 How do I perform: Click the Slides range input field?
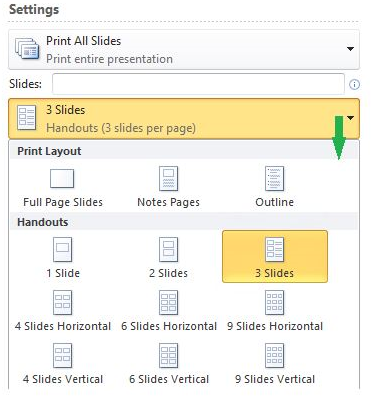pos(198,84)
